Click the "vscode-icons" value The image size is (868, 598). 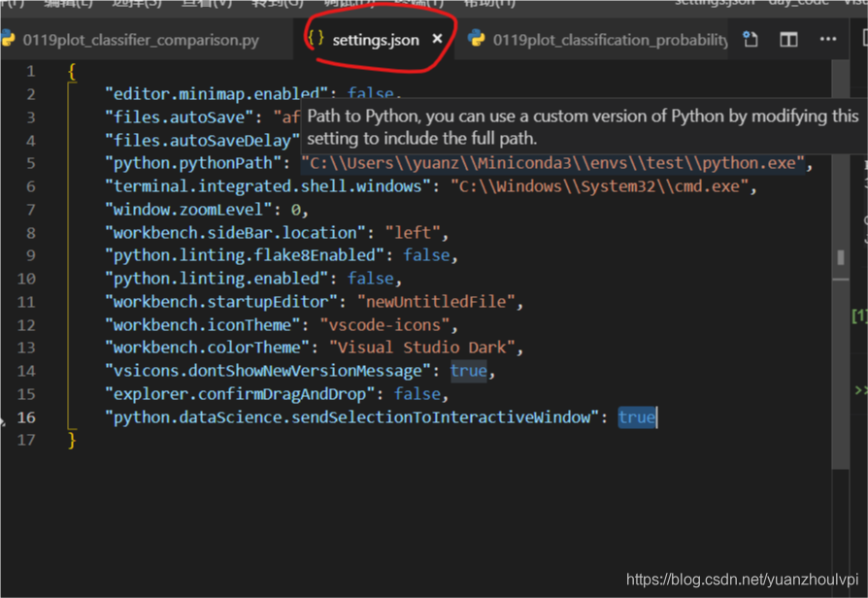click(384, 325)
